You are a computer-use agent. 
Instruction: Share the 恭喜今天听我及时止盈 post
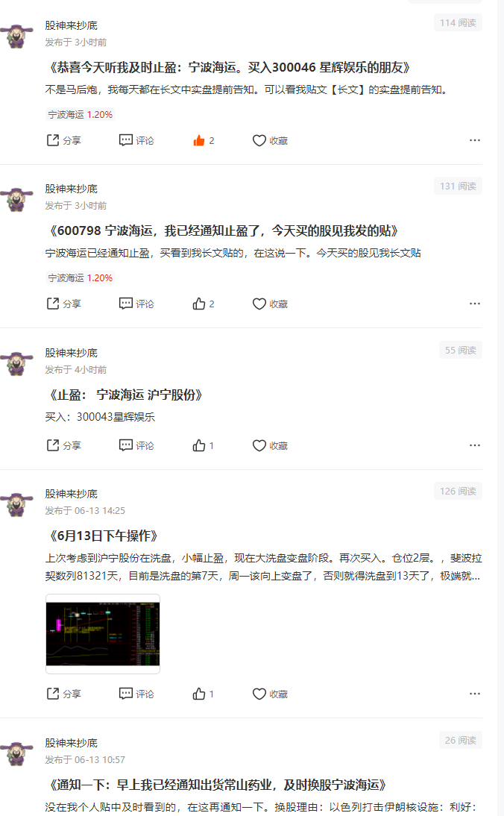[x=63, y=140]
